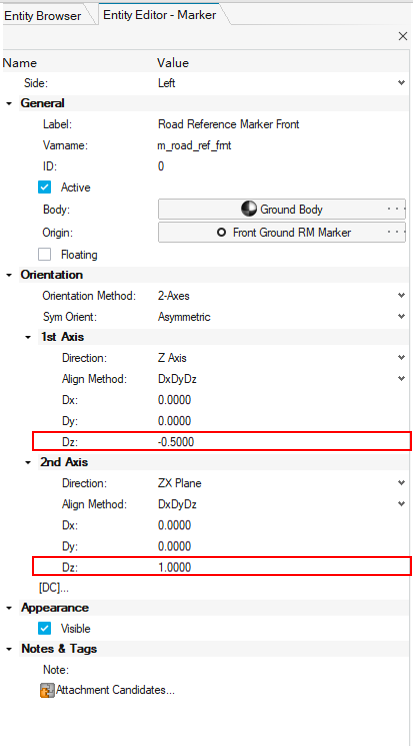413x746 pixels.
Task: Toggle the Visible checkbox under Appearance
Action: click(44, 628)
